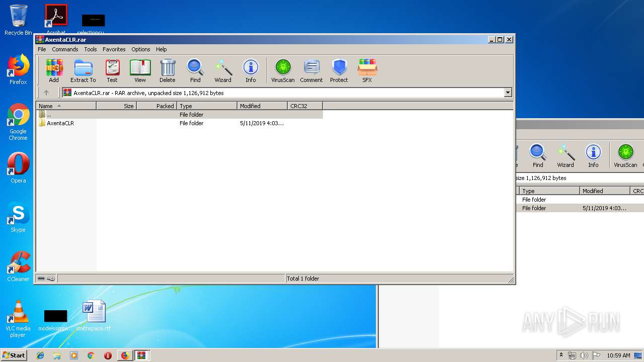Sort by the Size column header
This screenshot has width=644, height=362.
click(x=116, y=106)
